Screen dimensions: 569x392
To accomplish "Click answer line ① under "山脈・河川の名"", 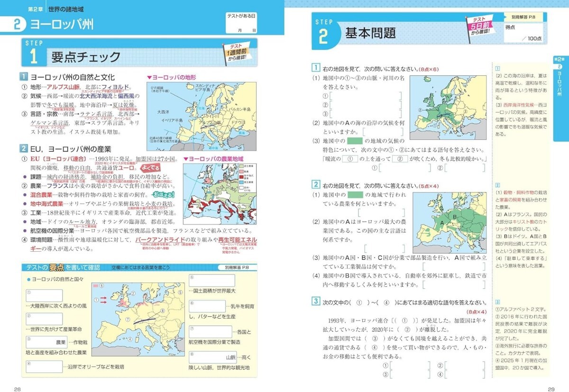I will point(366,96).
